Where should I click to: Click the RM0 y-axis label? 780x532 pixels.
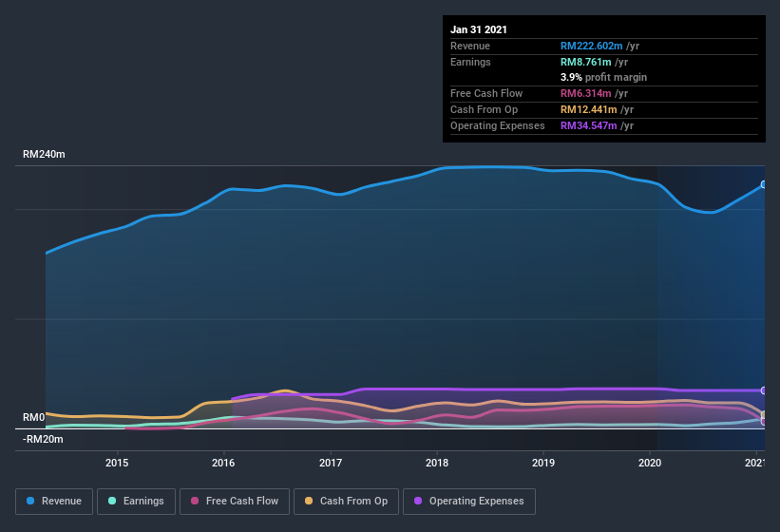tap(34, 417)
